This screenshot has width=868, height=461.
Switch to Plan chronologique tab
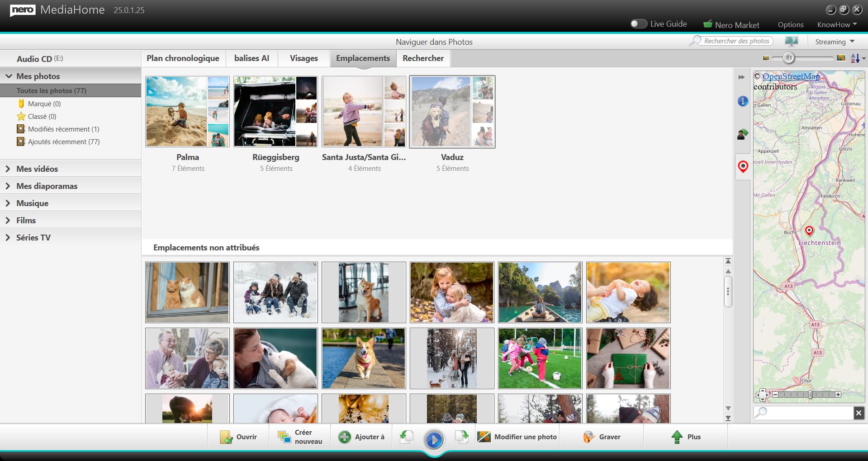183,58
